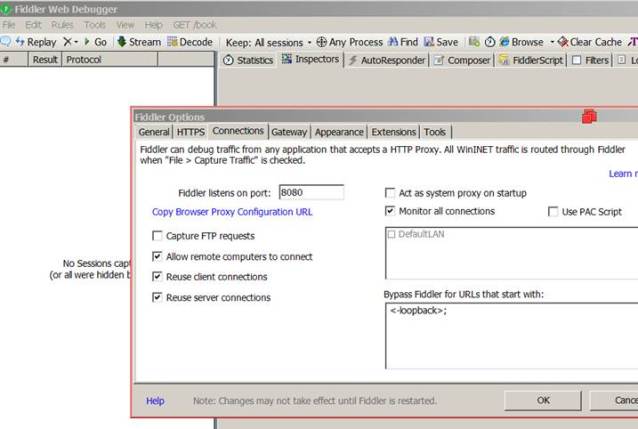Click the # column header
The image size is (638, 429).
click(x=14, y=60)
